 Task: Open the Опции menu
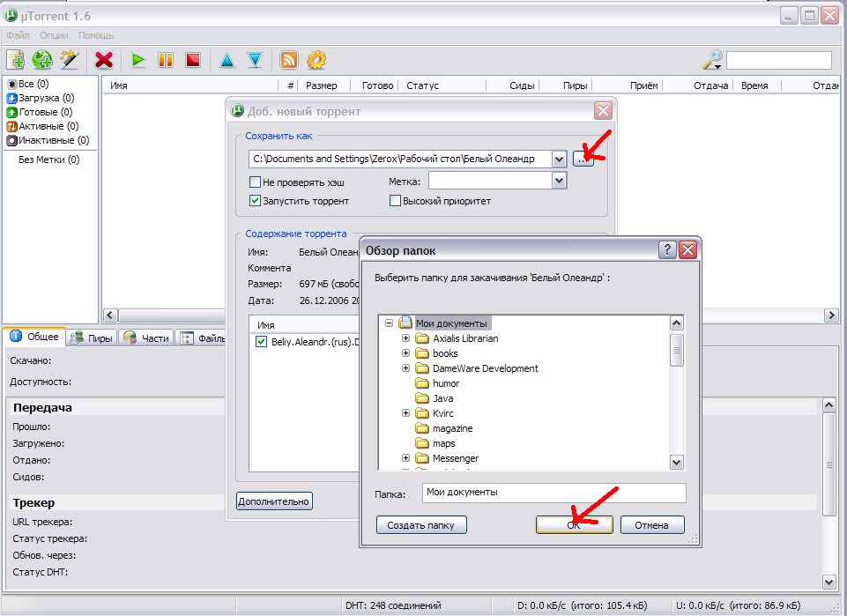(x=54, y=35)
